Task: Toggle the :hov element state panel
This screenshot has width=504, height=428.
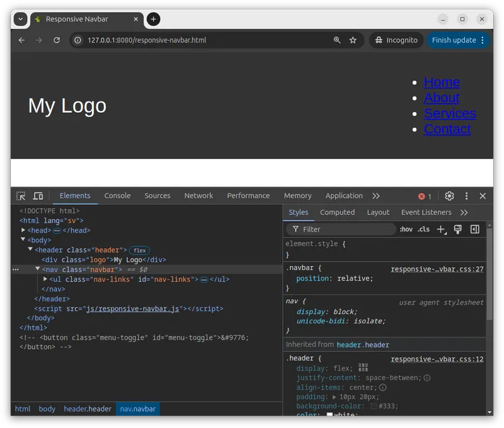Action: [406, 229]
